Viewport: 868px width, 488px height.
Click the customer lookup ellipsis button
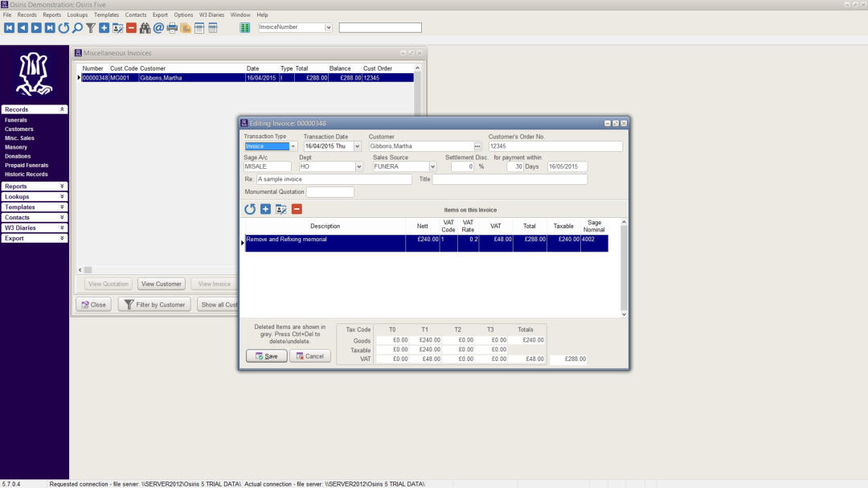click(477, 146)
